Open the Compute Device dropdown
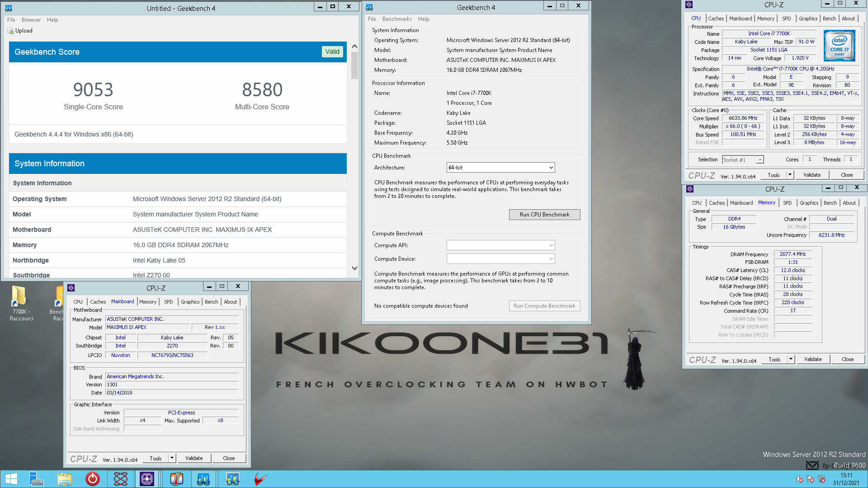 point(500,259)
